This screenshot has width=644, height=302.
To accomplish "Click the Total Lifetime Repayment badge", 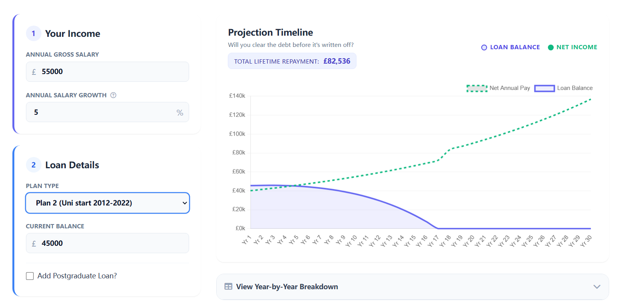I will 292,61.
